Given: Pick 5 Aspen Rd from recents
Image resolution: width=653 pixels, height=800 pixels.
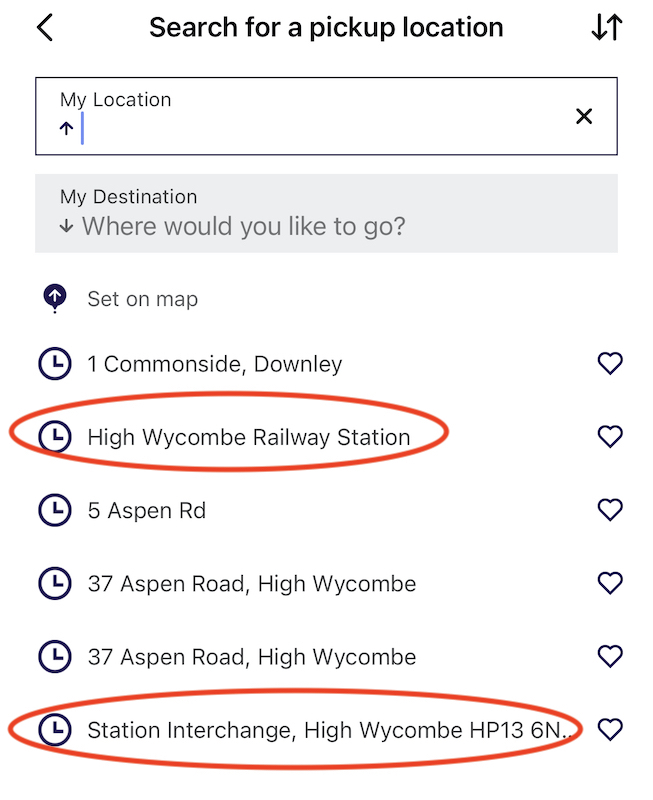Looking at the screenshot, I should 147,510.
